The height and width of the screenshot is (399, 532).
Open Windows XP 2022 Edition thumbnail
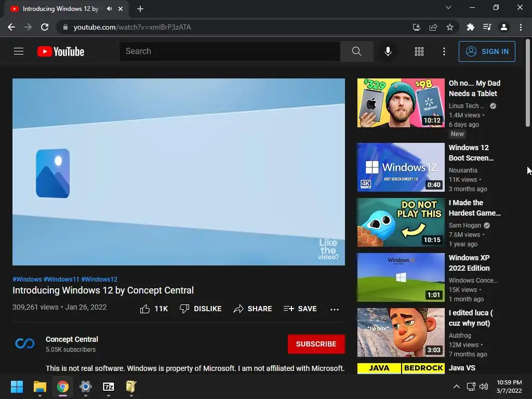pos(401,277)
